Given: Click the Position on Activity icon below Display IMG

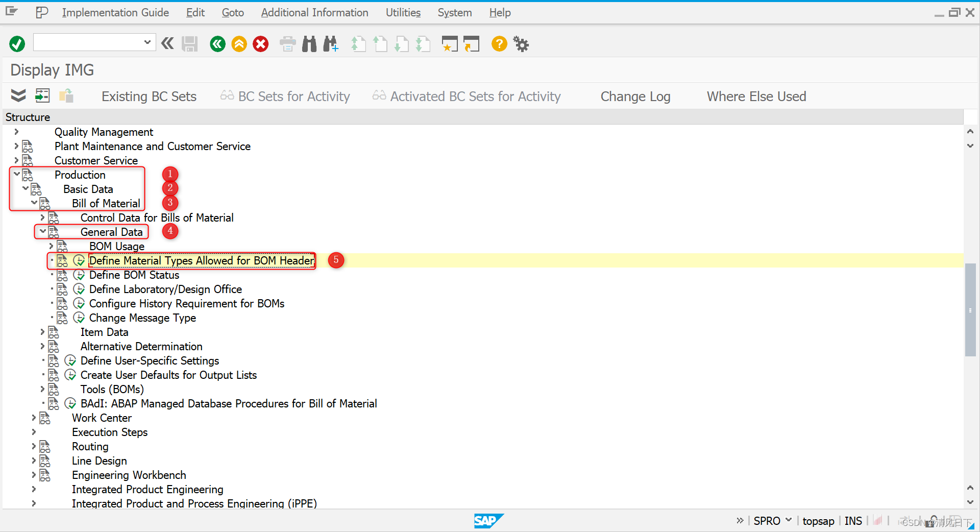Looking at the screenshot, I should pyautogui.click(x=42, y=95).
